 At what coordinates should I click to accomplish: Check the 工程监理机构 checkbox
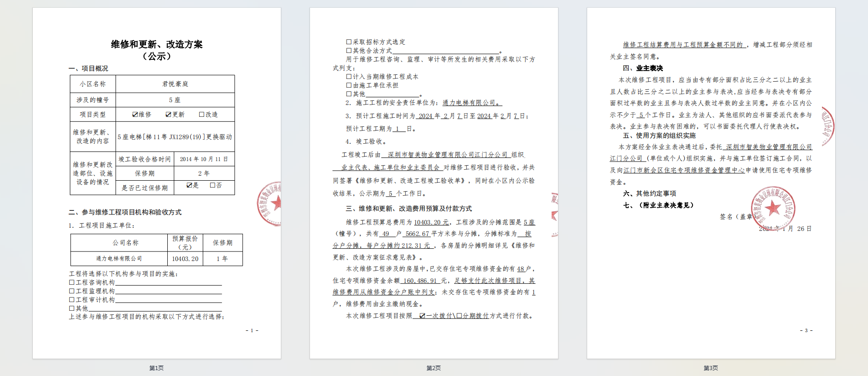point(72,291)
